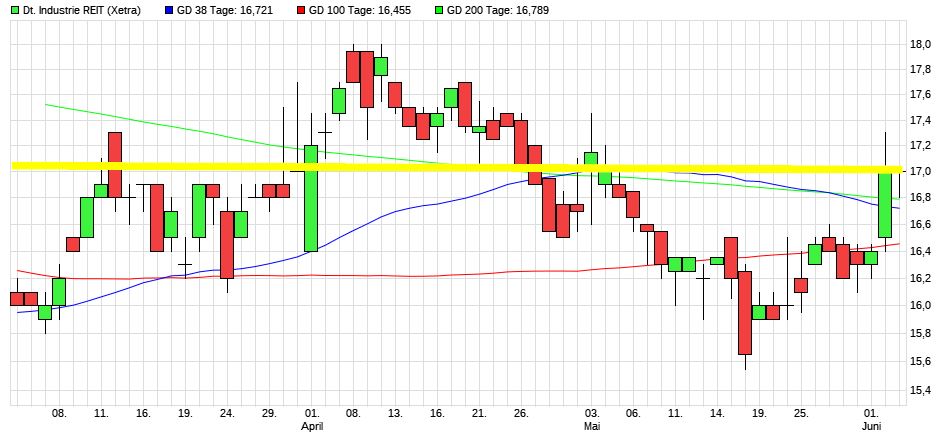Click the 17,4 price axis label

tap(920, 120)
